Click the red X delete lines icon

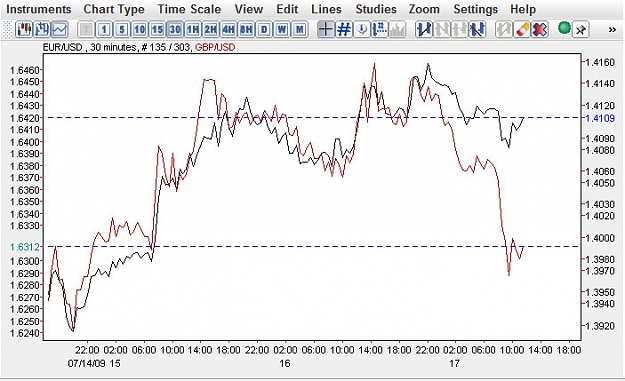coord(539,29)
